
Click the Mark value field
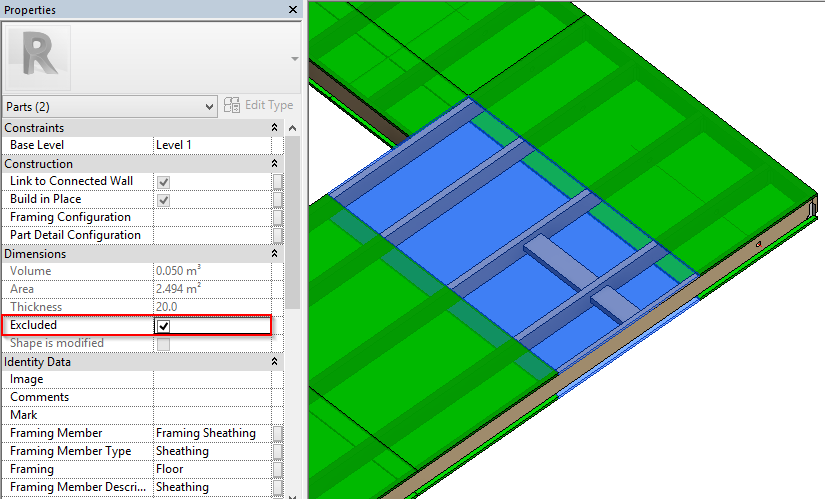[x=212, y=416]
